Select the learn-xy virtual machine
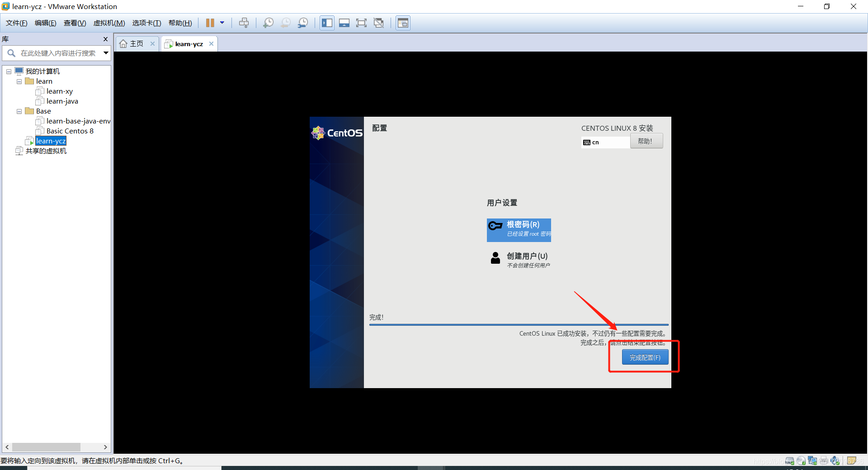 tap(60, 91)
